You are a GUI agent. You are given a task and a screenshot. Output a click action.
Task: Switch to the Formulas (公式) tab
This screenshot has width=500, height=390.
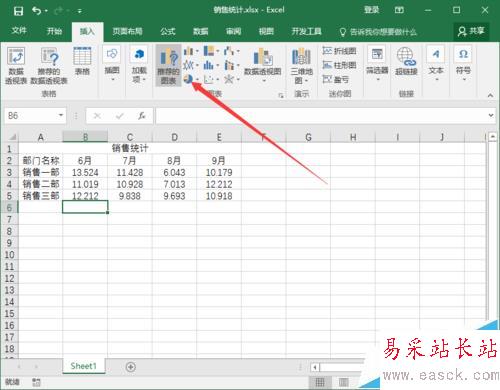tap(168, 31)
